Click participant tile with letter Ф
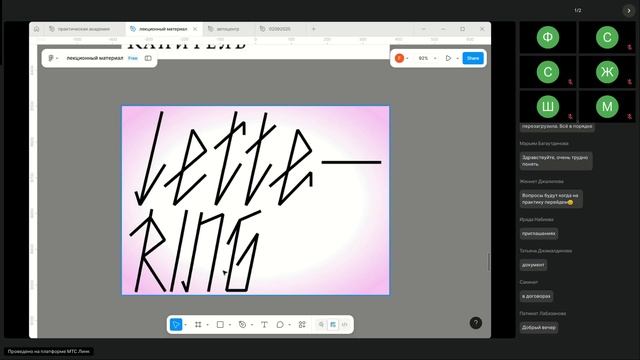 click(548, 37)
